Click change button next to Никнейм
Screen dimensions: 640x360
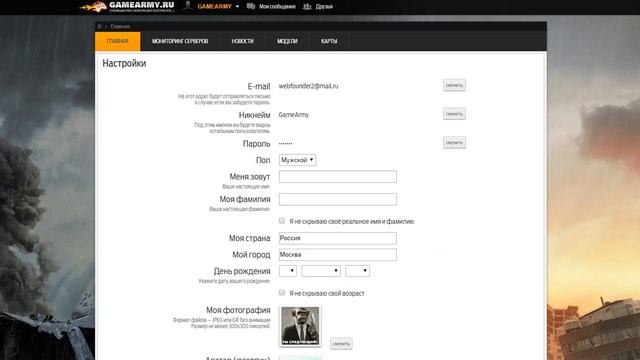(x=454, y=114)
